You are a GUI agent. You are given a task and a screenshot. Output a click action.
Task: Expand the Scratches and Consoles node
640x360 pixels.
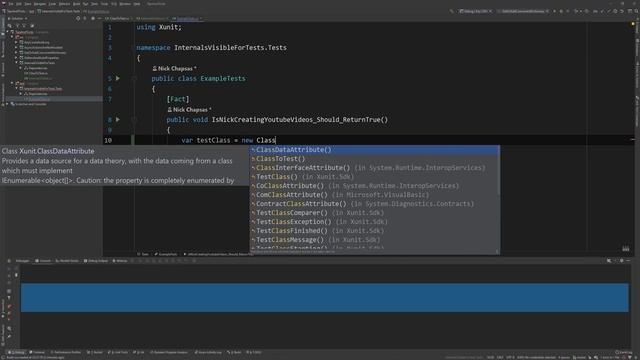(7, 104)
